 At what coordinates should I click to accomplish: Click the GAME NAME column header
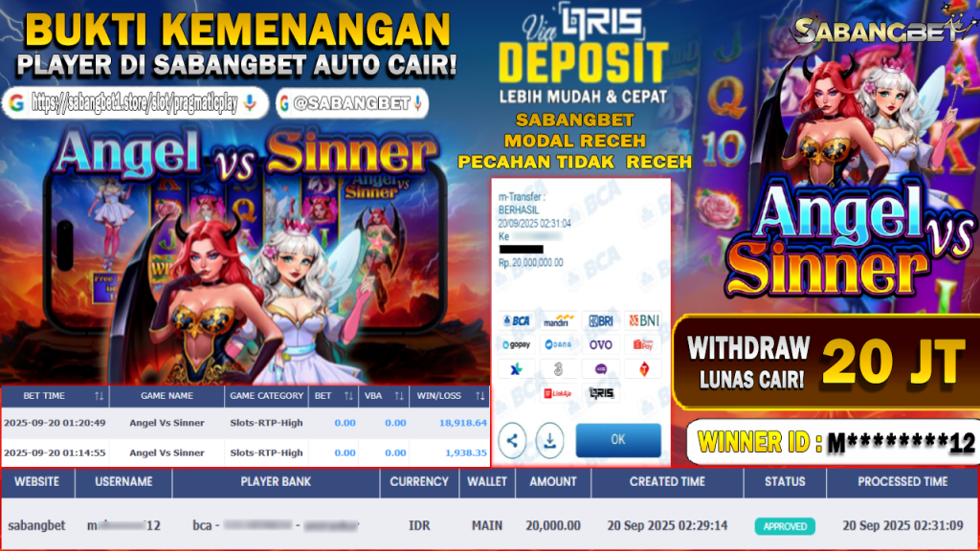click(167, 396)
